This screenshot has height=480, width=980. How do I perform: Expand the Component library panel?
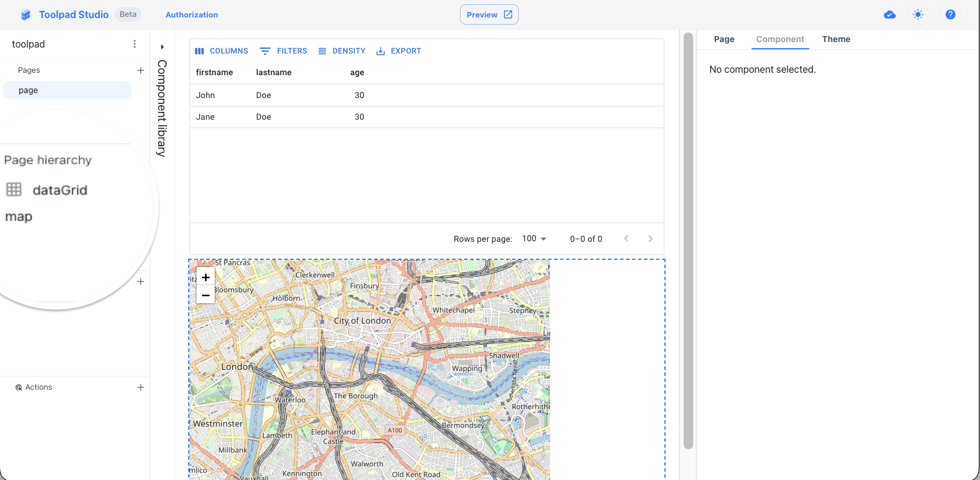[162, 47]
